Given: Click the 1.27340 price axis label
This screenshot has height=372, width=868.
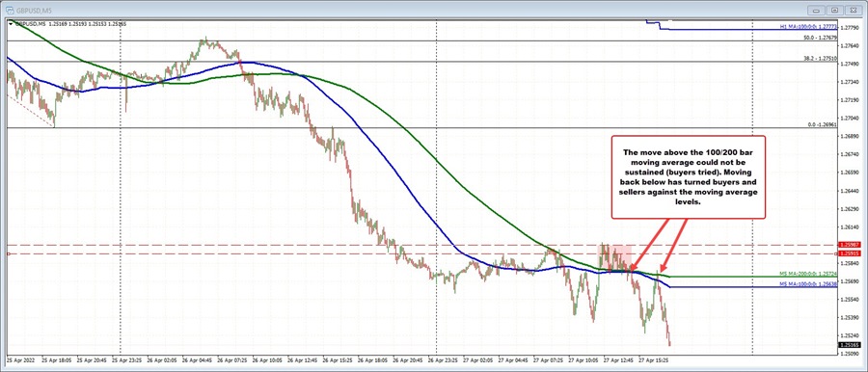Looking at the screenshot, I should point(850,82).
